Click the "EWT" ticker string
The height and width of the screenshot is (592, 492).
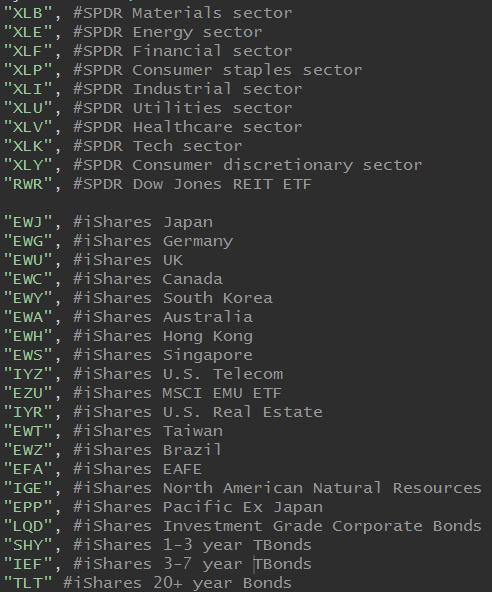point(28,431)
